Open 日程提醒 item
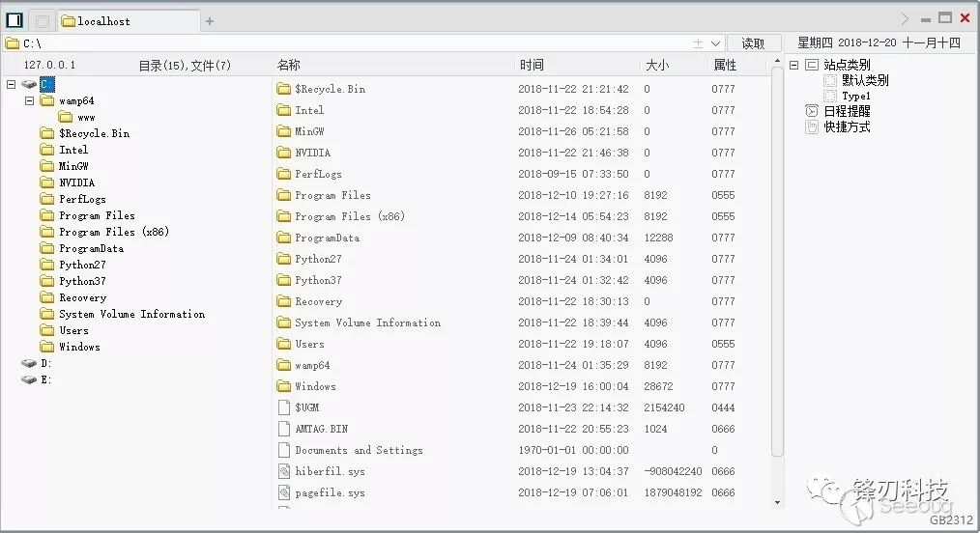Viewport: 980px width, 533px height. tap(847, 111)
